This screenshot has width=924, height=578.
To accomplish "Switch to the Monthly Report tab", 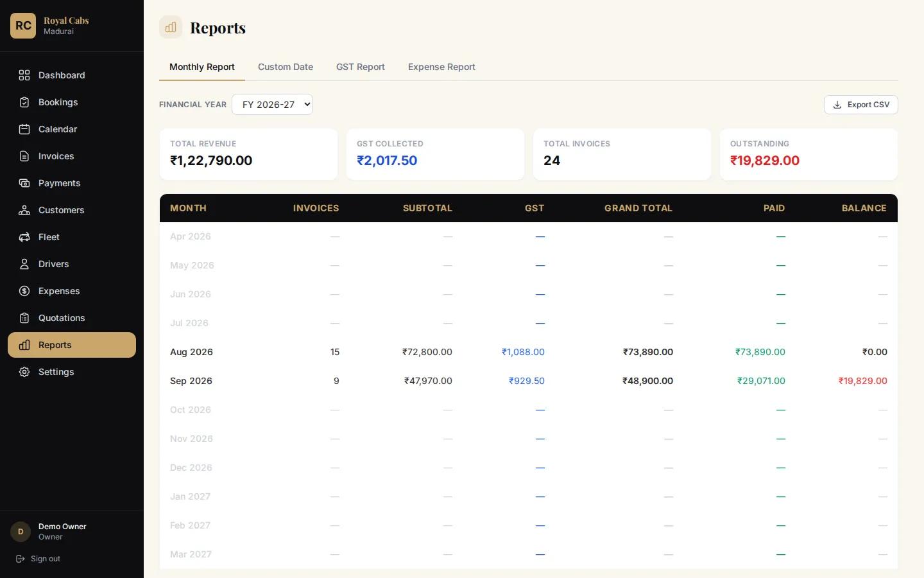I will click(x=202, y=67).
